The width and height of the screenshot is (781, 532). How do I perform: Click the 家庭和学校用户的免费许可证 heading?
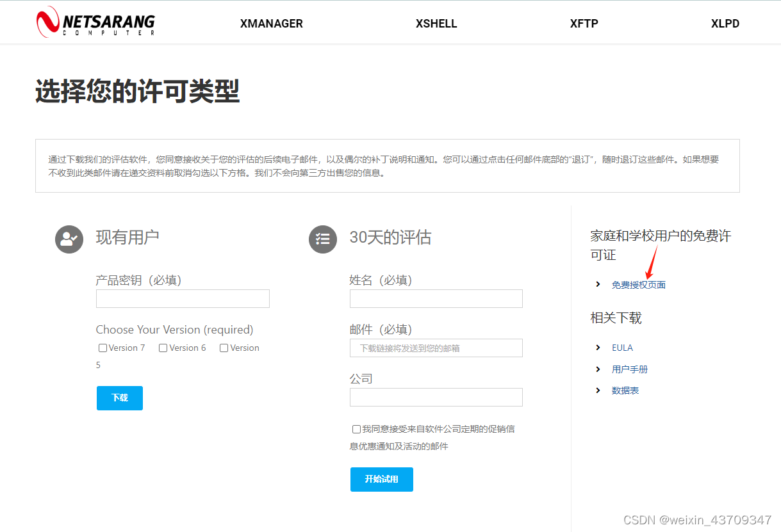(x=661, y=245)
